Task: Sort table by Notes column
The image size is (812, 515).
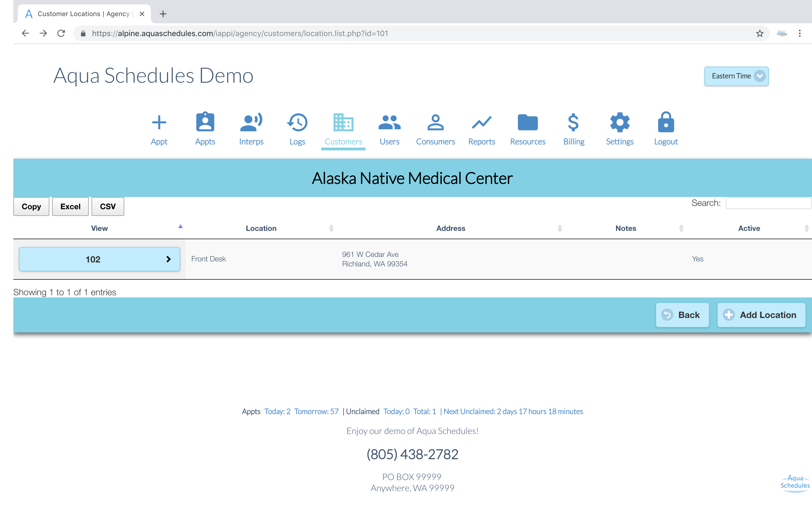Action: [x=626, y=228]
